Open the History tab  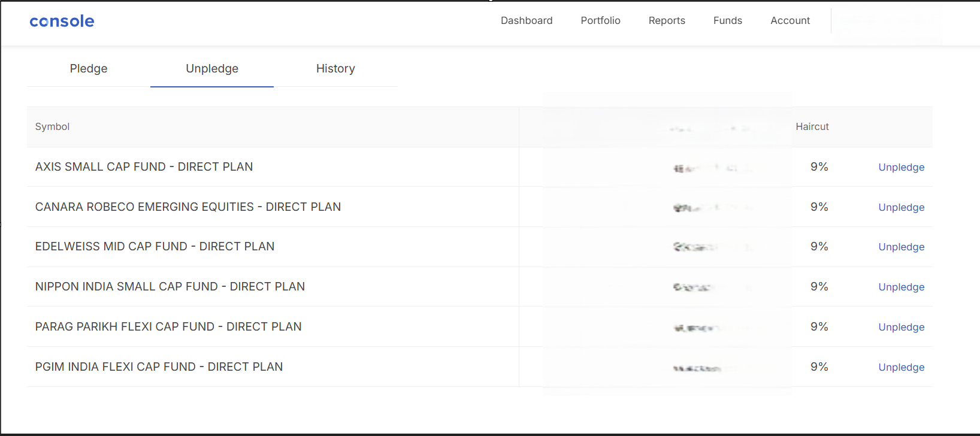335,69
